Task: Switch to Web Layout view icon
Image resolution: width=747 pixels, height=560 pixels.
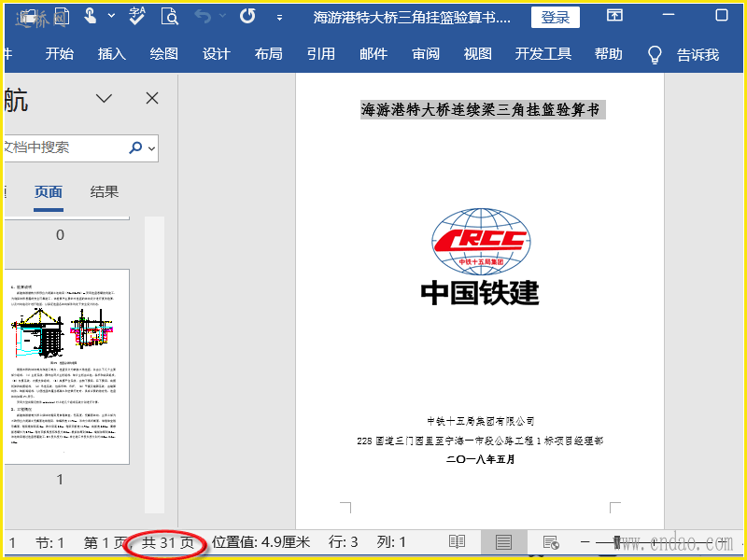Action: tap(551, 542)
